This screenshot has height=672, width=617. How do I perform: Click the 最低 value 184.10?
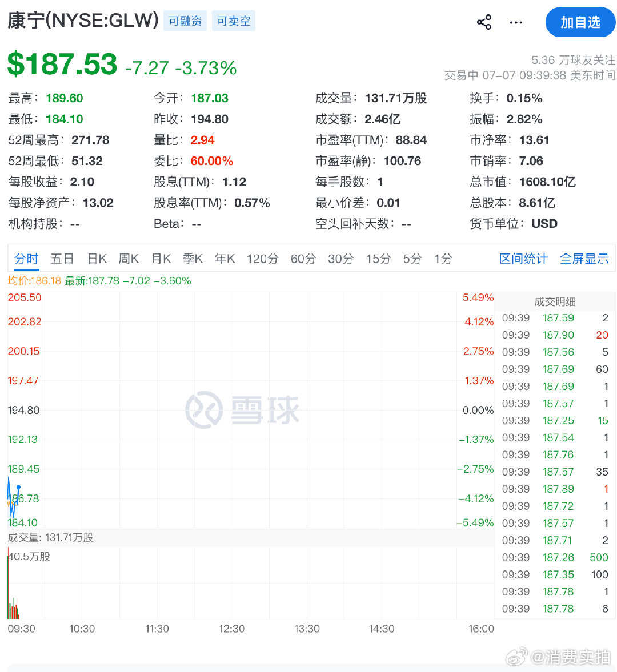pyautogui.click(x=65, y=119)
